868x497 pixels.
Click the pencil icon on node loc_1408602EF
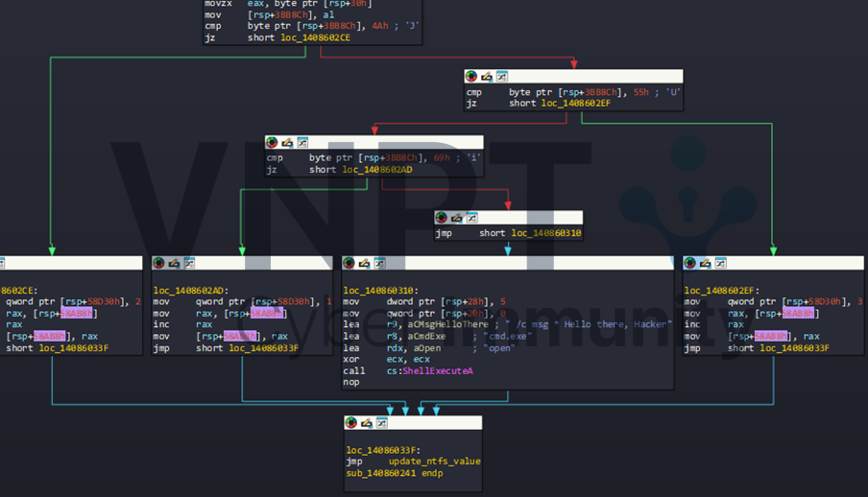point(705,262)
